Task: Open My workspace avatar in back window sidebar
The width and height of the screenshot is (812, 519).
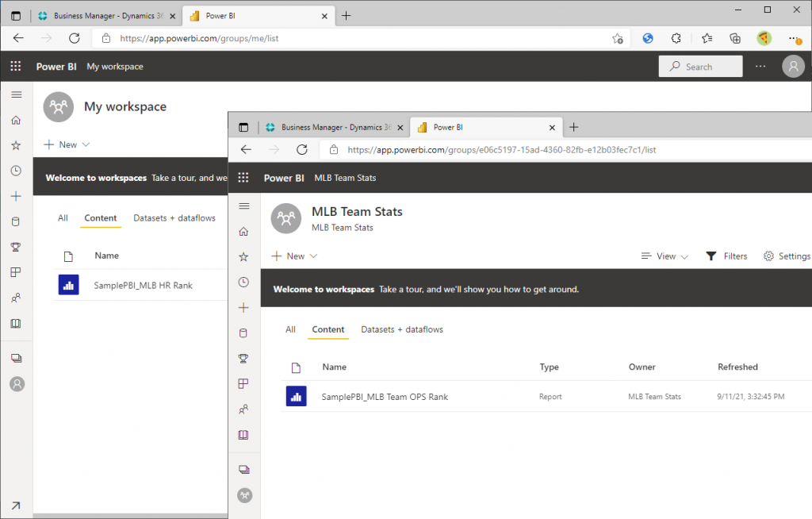Action: coord(17,384)
